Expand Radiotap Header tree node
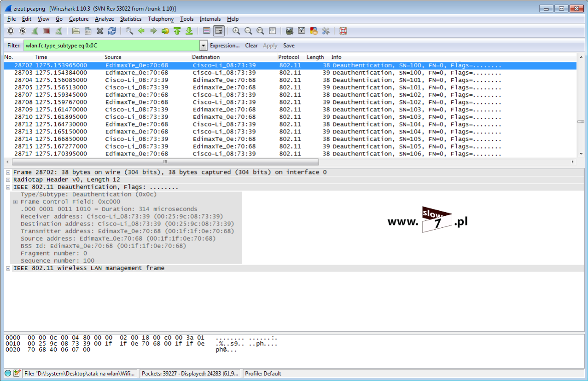 coord(8,180)
